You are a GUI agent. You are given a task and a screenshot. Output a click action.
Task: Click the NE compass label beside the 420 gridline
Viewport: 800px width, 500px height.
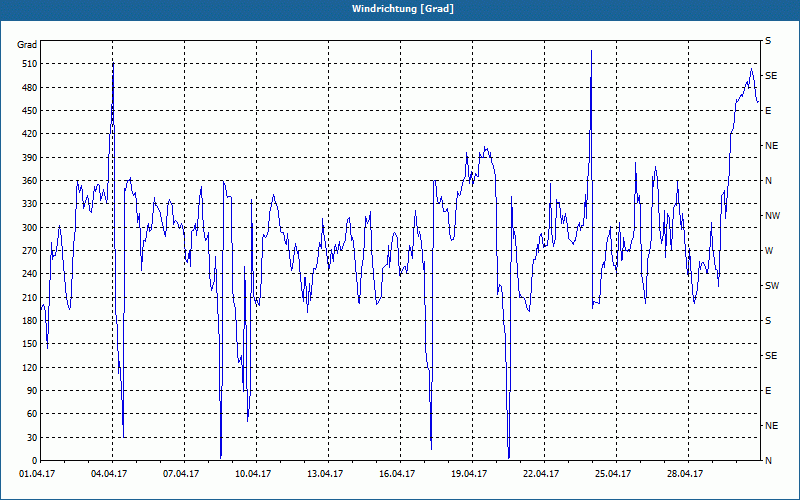771,146
